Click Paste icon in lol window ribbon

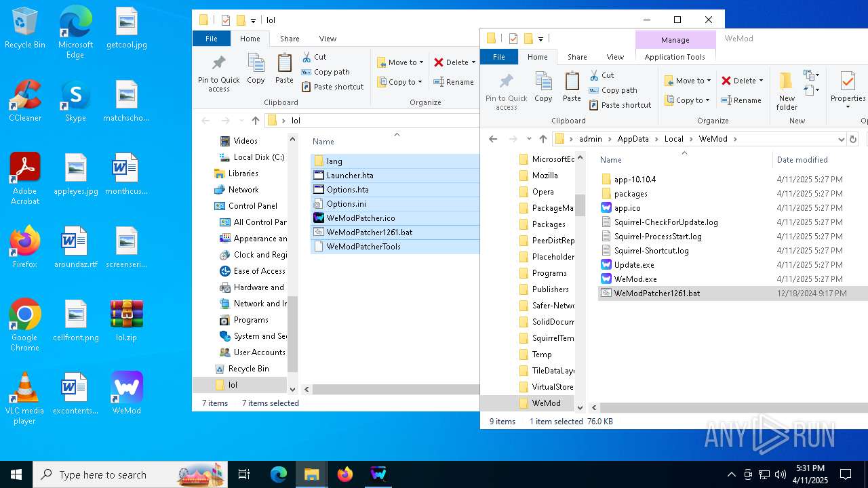pyautogui.click(x=284, y=68)
